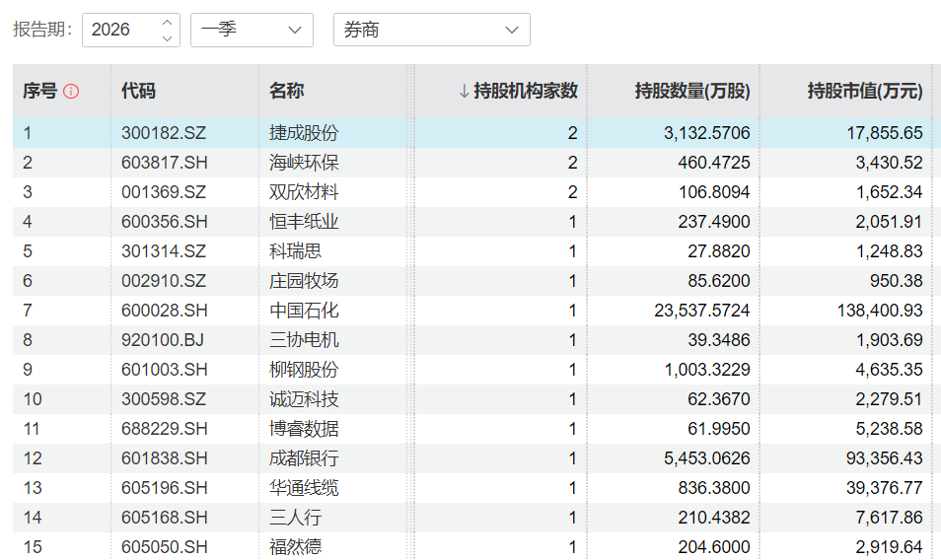The width and height of the screenshot is (941, 560).
Task: Sort by 持股数量(万股) column header
Action: pyautogui.click(x=692, y=91)
